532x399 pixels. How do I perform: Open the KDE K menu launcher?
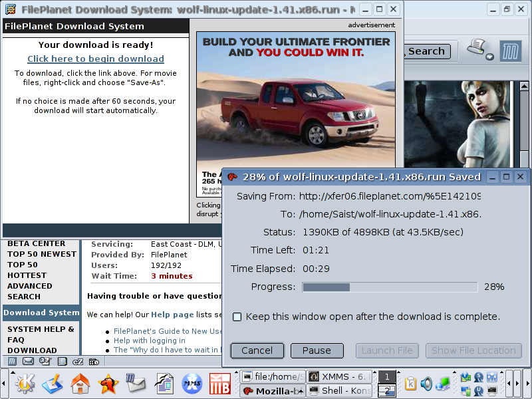tap(25, 384)
